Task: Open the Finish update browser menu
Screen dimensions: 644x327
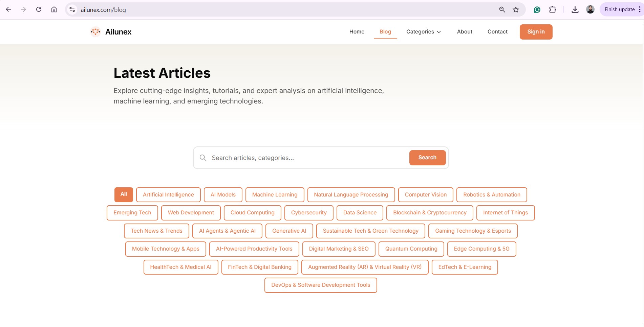Action: click(622, 9)
